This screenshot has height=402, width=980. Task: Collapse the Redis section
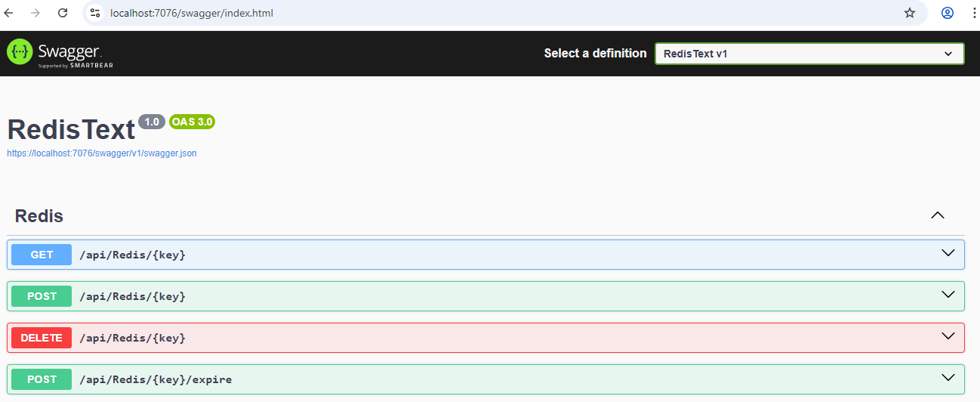point(938,215)
